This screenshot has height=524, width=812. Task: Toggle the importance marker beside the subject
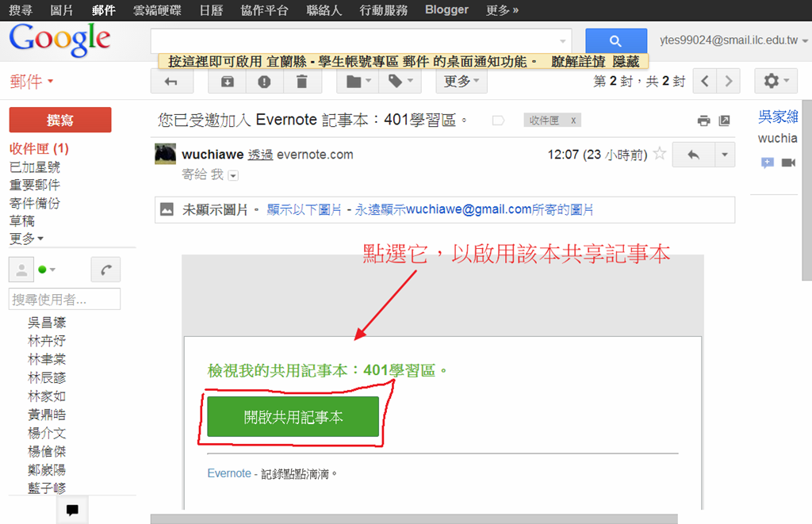tap(498, 120)
